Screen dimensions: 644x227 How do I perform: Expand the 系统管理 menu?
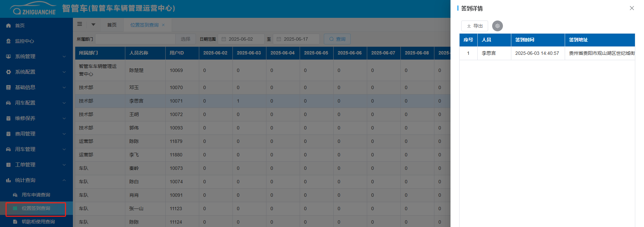click(36, 56)
